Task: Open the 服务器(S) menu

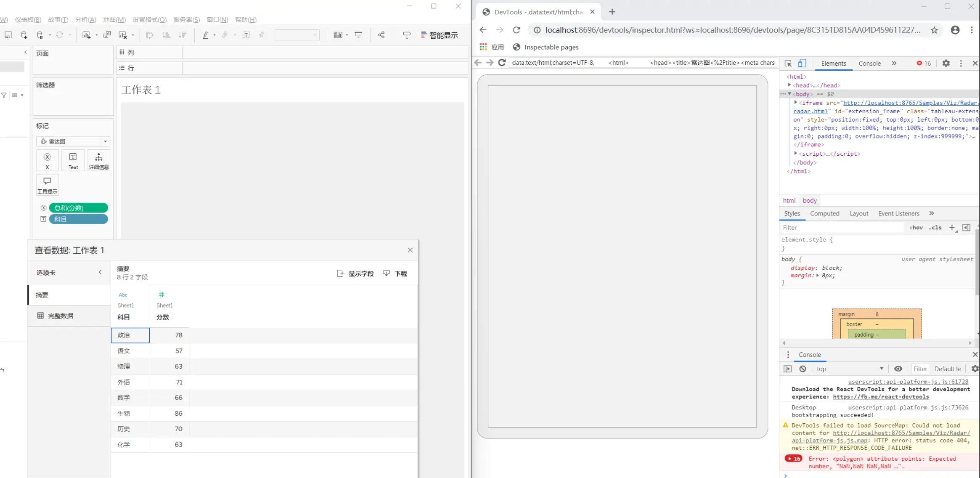Action: tap(187, 20)
